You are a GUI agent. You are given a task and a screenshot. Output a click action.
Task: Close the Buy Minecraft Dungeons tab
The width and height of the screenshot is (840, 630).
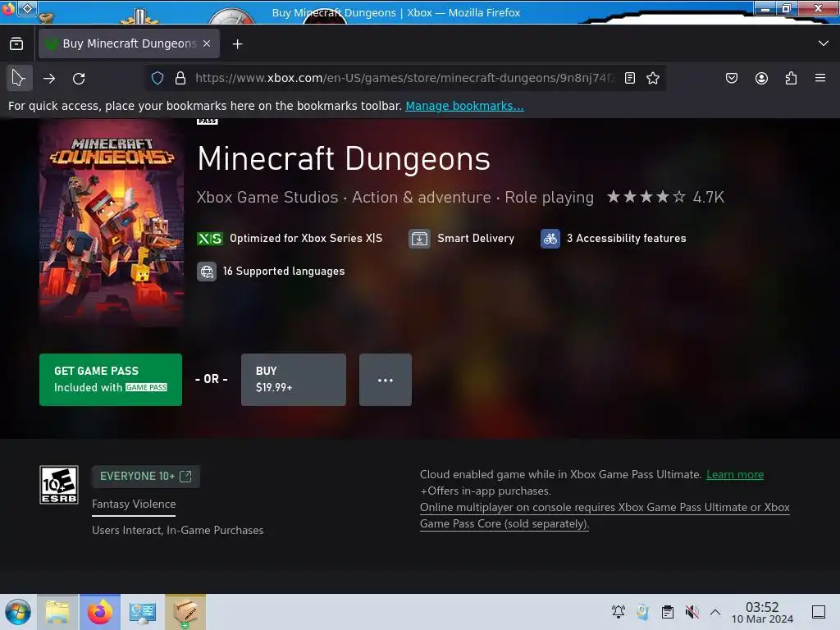tap(207, 43)
